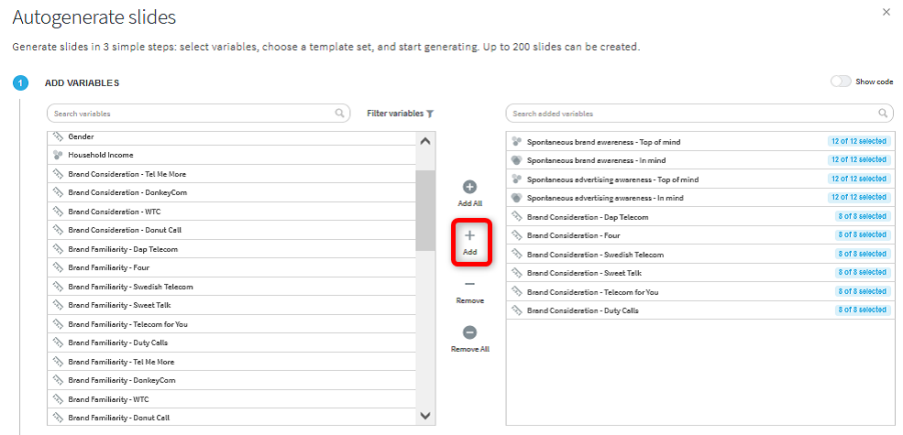Click the tag icon beside Gender
The width and height of the screenshot is (903, 435).
(57, 137)
